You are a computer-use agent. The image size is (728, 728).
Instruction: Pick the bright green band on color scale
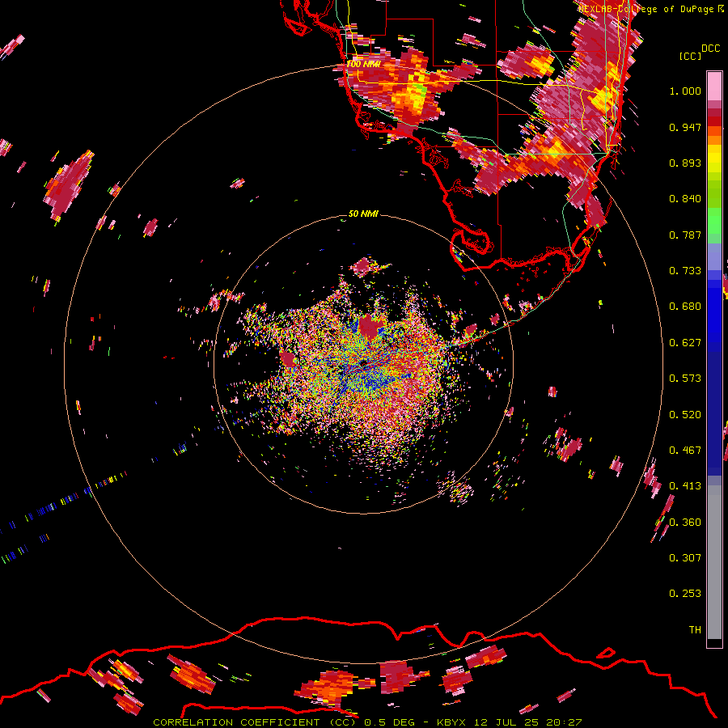tap(714, 221)
